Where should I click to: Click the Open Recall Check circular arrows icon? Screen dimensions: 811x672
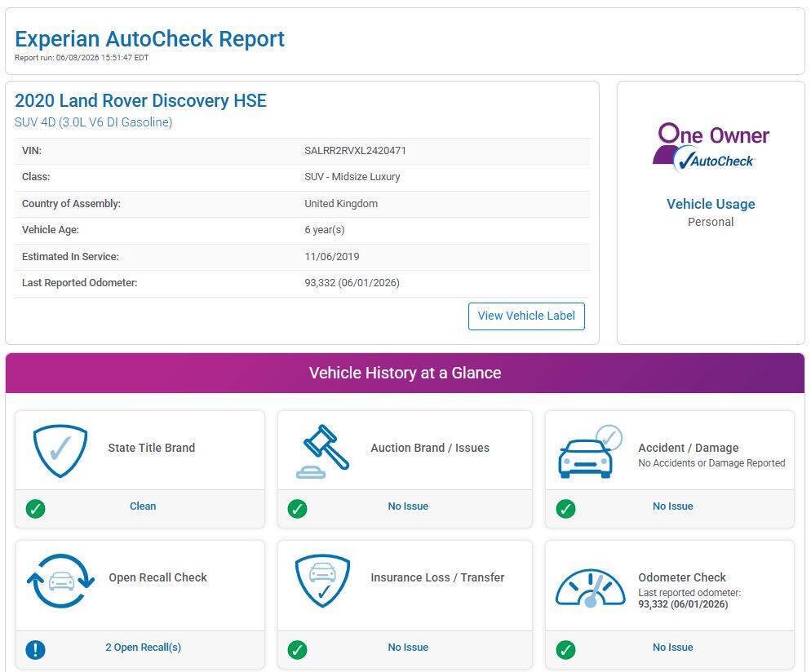60,581
